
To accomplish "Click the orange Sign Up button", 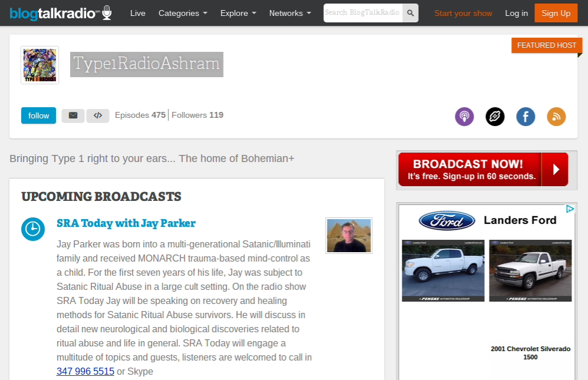I will (x=556, y=13).
